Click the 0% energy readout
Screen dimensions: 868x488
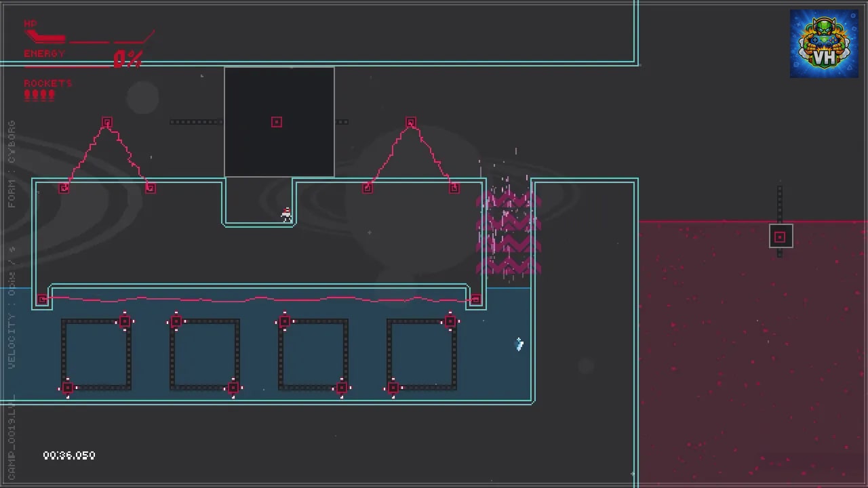click(127, 60)
